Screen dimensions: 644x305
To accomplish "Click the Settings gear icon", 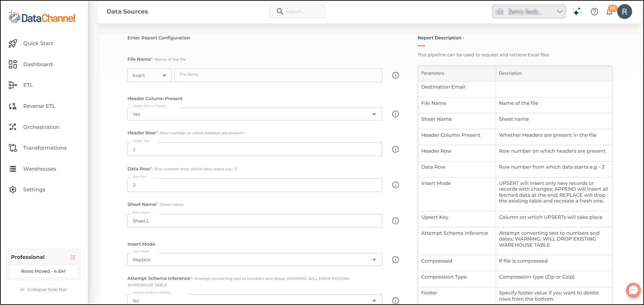I will 13,190.
